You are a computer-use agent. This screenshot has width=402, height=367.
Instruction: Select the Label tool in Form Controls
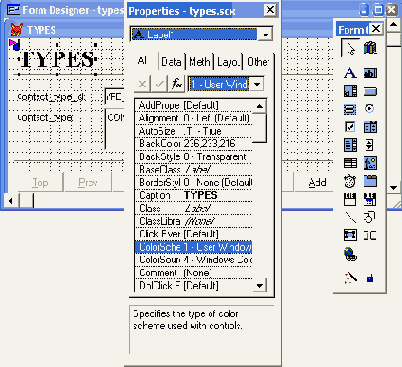350,73
